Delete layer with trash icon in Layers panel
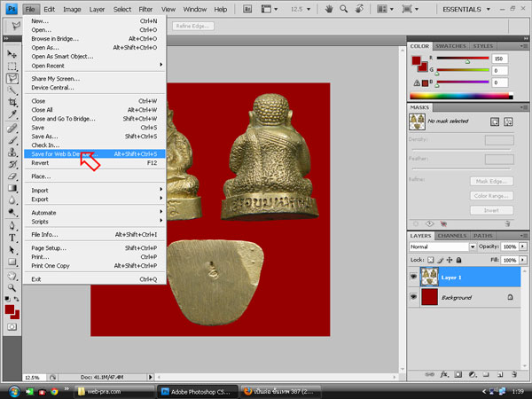This screenshot has height=399, width=532. 514,374
